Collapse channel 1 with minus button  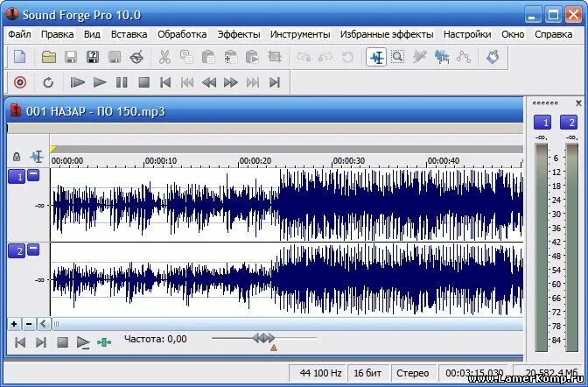pyautogui.click(x=33, y=174)
